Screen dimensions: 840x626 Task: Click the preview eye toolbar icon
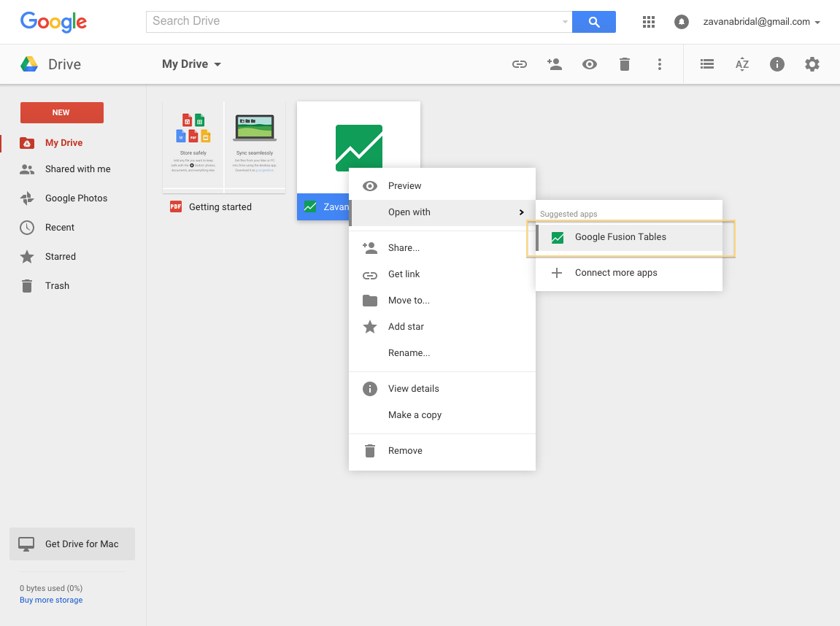coord(589,64)
